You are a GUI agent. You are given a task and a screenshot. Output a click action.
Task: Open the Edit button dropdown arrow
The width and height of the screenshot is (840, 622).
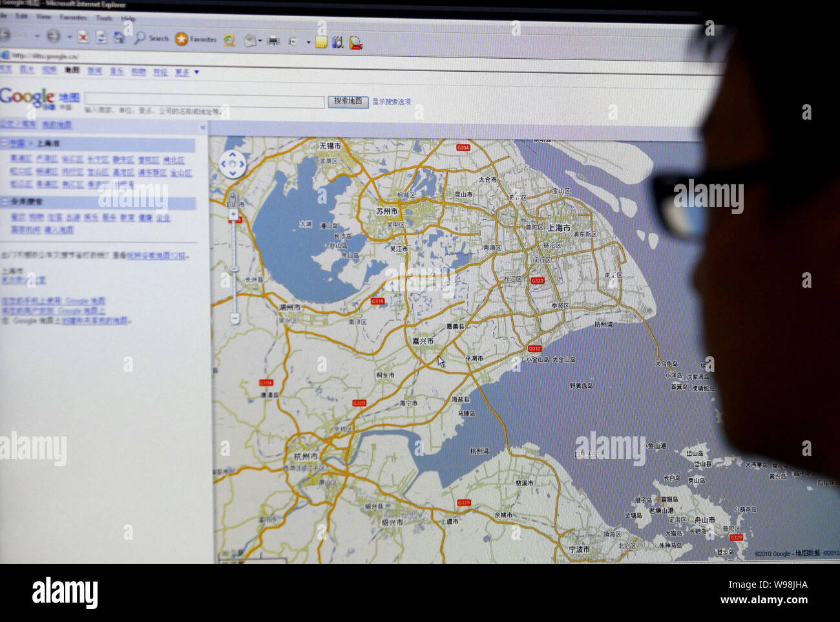pyautogui.click(x=308, y=43)
